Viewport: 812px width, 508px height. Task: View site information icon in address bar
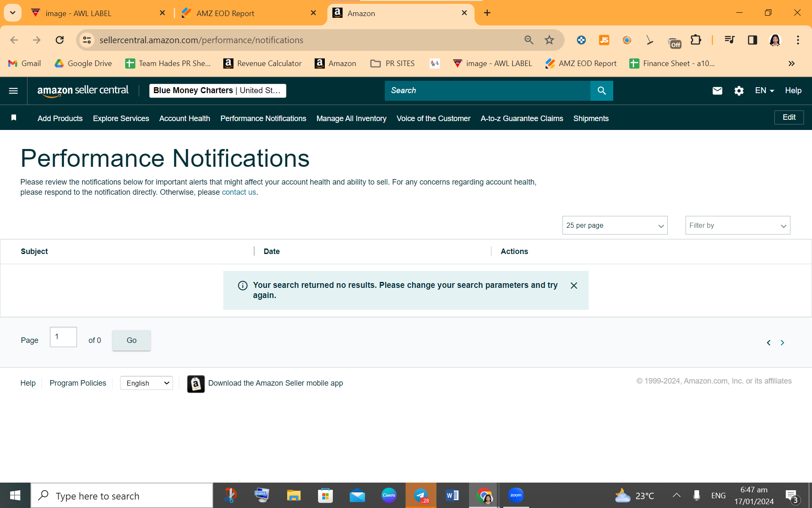tap(87, 40)
